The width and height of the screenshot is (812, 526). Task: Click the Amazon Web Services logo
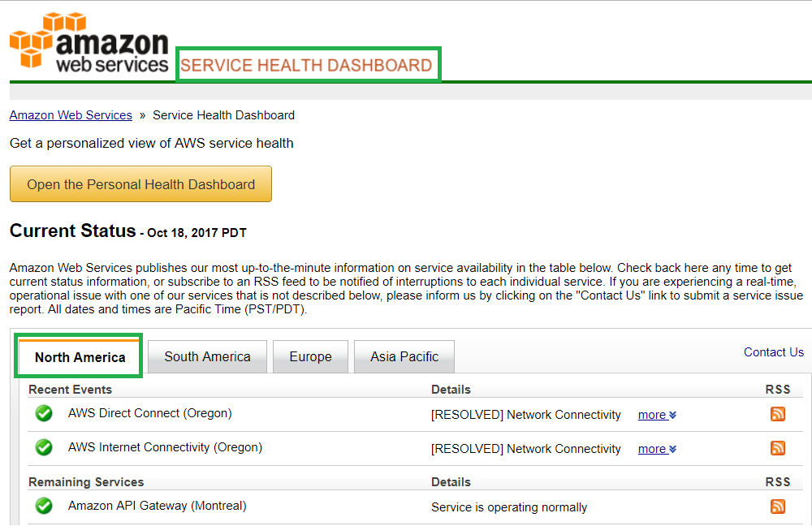(x=89, y=42)
